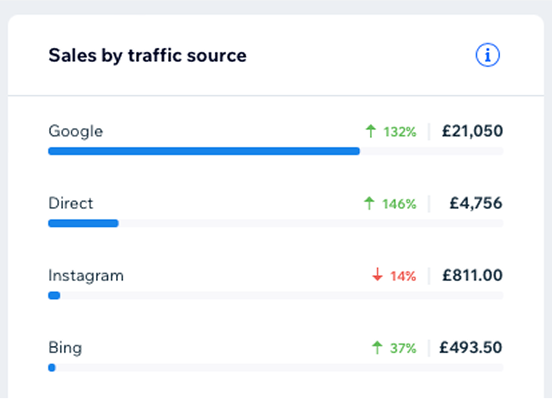Click the Direct sales progress bar
The height and width of the screenshot is (399, 552).
click(276, 223)
